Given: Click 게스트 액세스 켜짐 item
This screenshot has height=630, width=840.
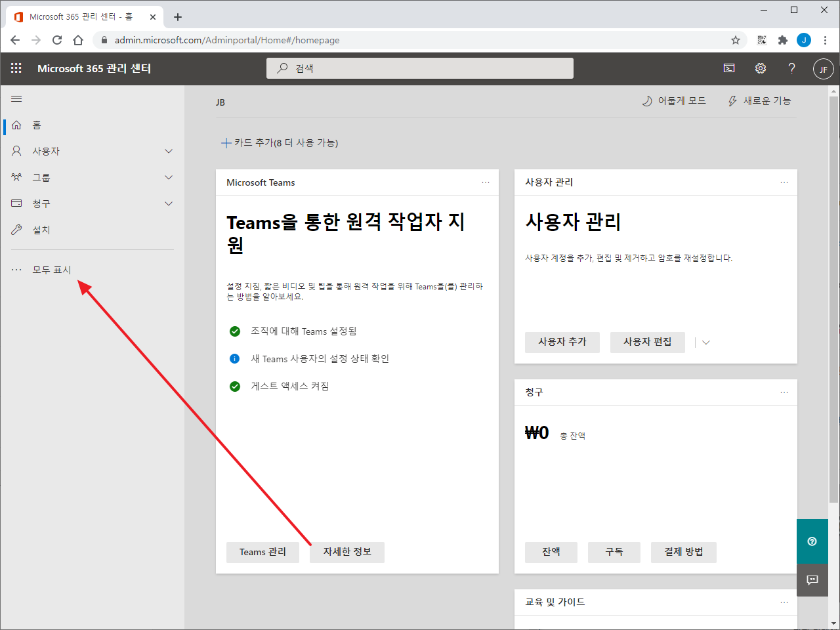Looking at the screenshot, I should point(290,387).
